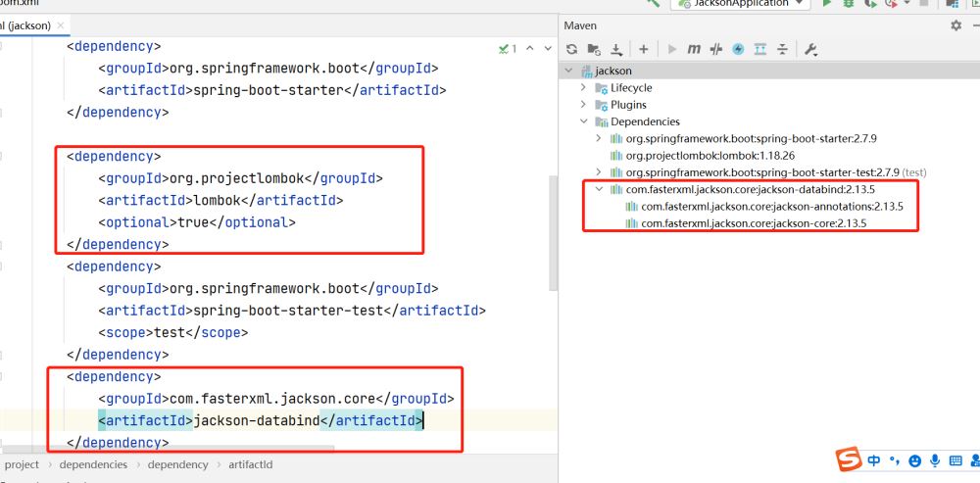Click 'test' scope value in editor
The width and height of the screenshot is (980, 483).
[x=170, y=332]
